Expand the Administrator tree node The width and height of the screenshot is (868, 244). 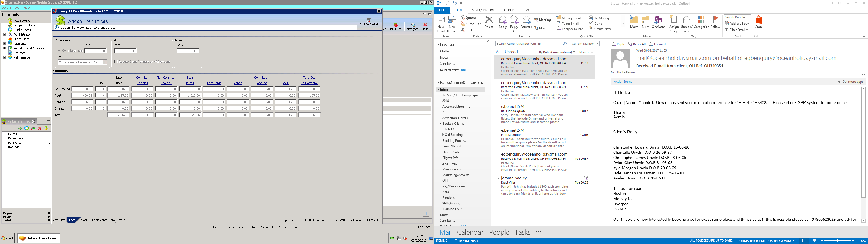coord(4,34)
